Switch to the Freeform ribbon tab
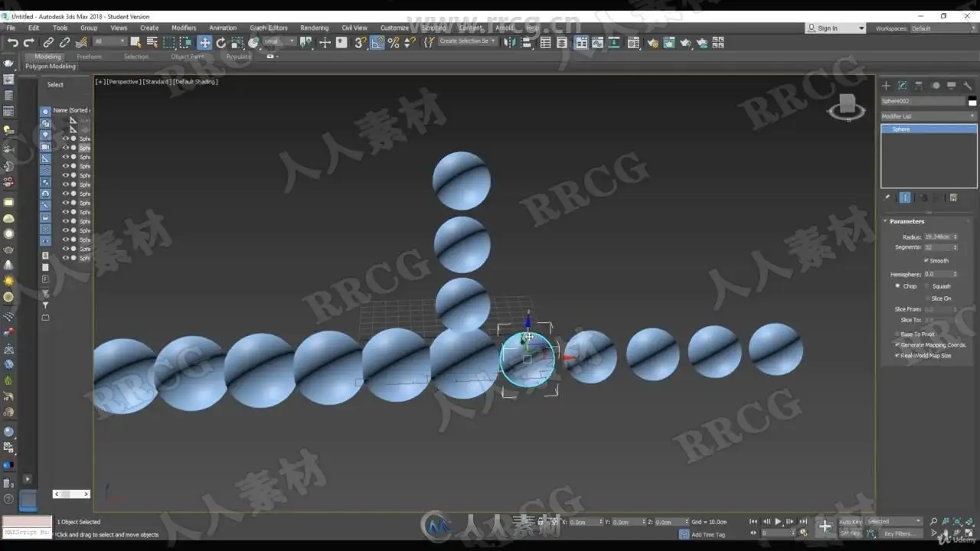The image size is (980, 551). click(89, 57)
